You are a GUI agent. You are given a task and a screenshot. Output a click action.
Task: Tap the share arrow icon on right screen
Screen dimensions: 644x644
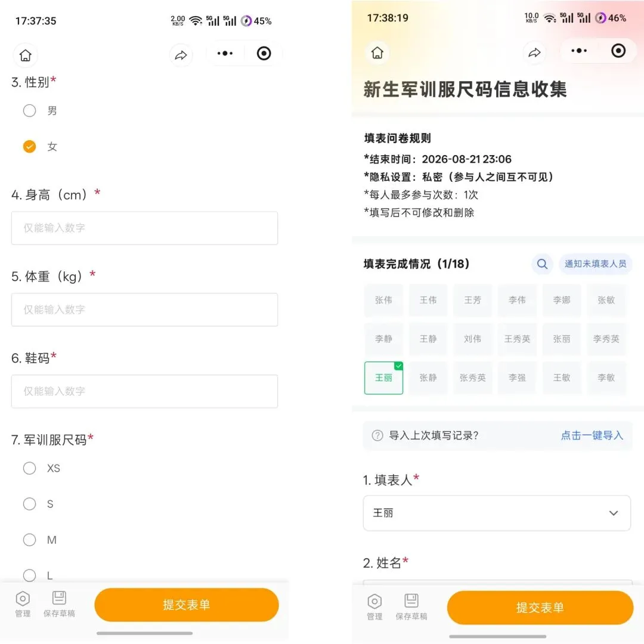click(534, 52)
